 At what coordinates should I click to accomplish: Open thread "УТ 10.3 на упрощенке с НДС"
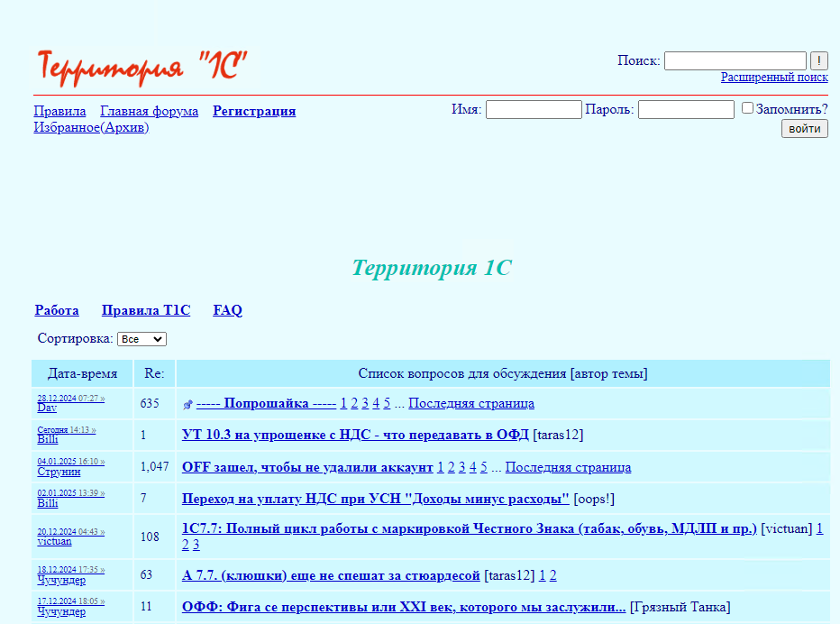tap(355, 435)
